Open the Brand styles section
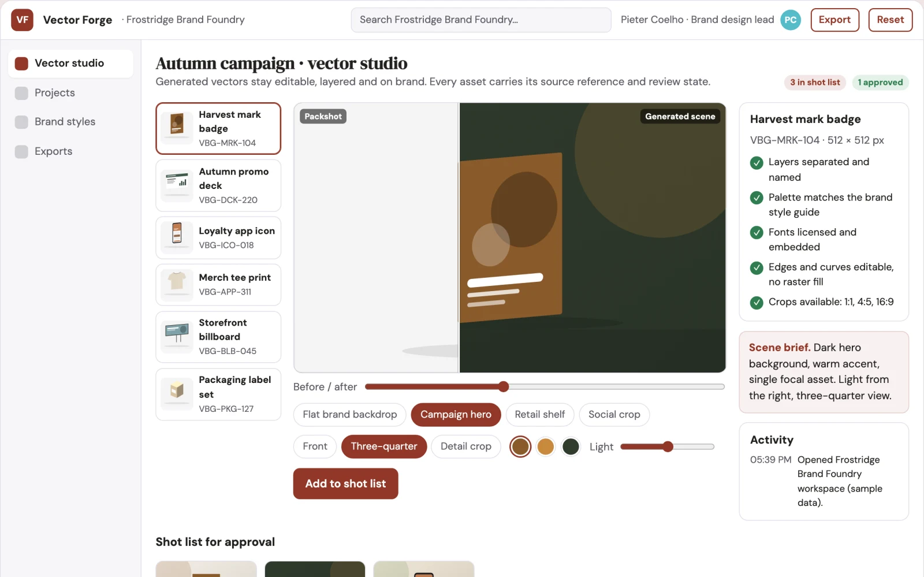924x577 pixels. point(70,122)
